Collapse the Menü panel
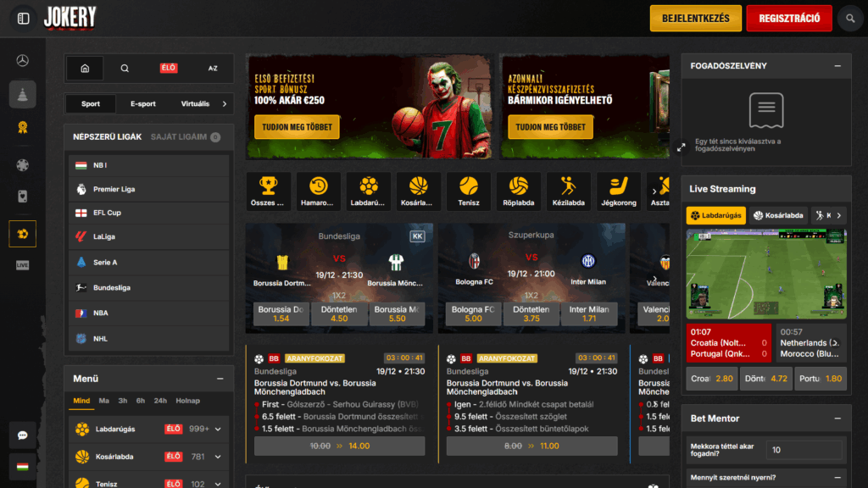 [x=220, y=379]
